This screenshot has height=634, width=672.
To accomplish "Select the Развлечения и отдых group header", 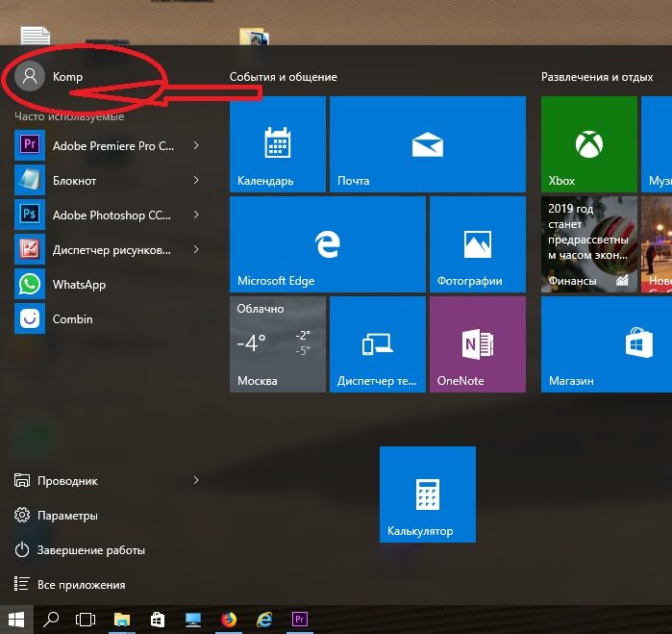I will point(597,77).
